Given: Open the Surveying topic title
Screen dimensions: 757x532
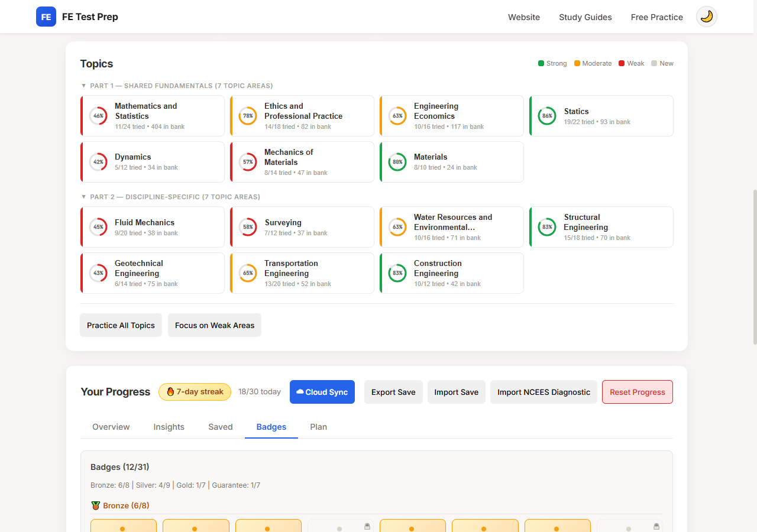Looking at the screenshot, I should [283, 222].
